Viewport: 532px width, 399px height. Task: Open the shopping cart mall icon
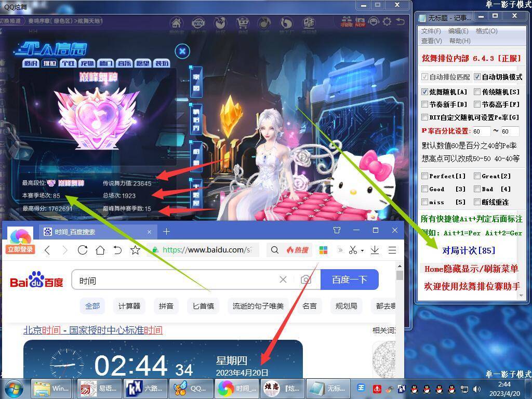[x=242, y=23]
